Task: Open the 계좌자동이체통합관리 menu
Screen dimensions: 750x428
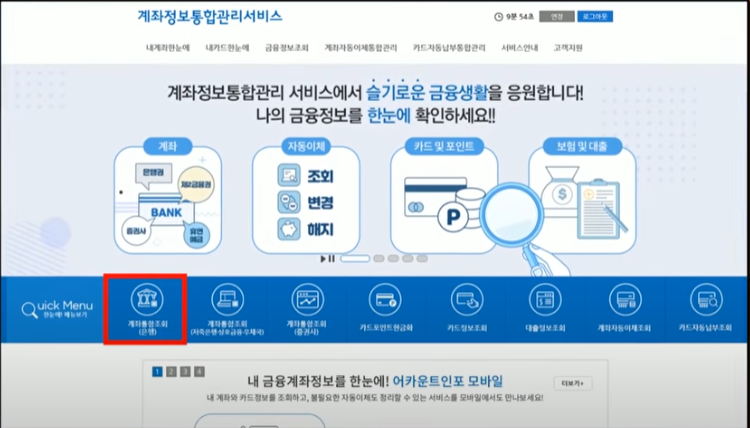Action: click(x=361, y=48)
